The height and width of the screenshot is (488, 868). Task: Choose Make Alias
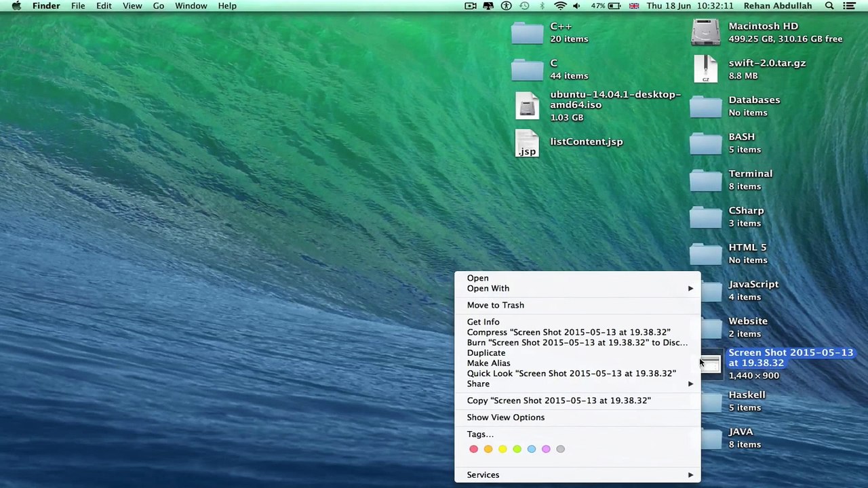tap(577, 363)
